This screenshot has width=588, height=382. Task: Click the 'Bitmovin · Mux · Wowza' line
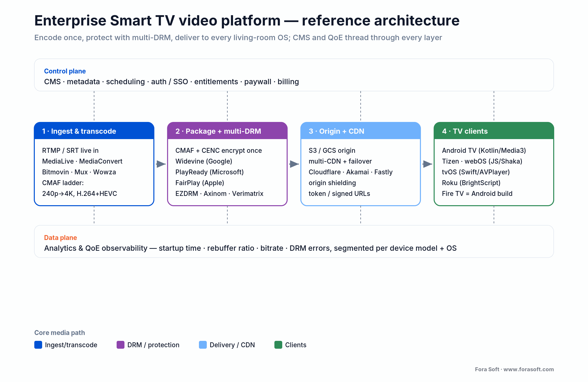click(79, 172)
